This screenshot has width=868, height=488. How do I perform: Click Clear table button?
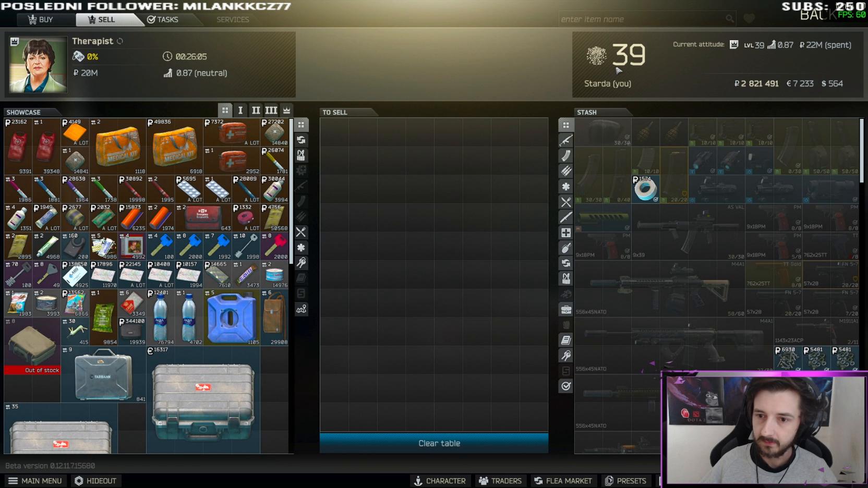[434, 443]
